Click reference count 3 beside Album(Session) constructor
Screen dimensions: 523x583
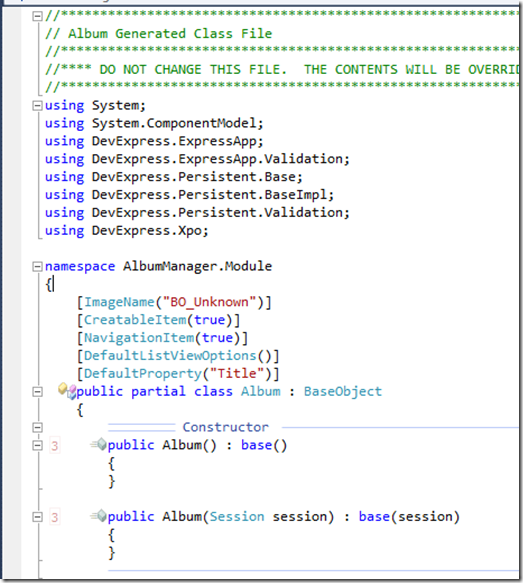pyautogui.click(x=55, y=517)
